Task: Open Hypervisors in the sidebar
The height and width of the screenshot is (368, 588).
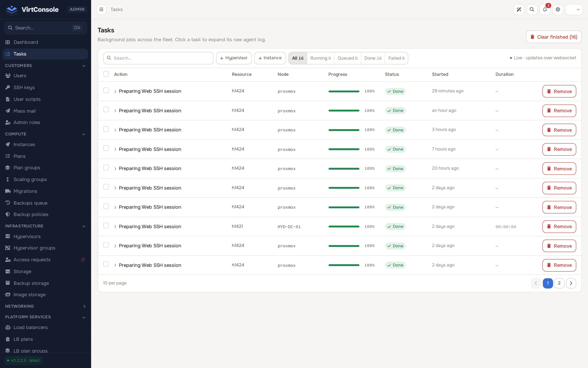Action: coord(45,237)
